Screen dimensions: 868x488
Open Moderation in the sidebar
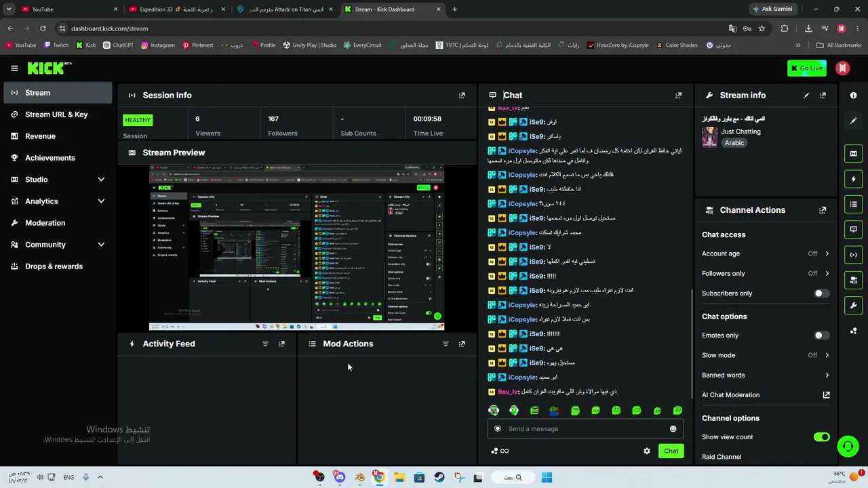58,223
